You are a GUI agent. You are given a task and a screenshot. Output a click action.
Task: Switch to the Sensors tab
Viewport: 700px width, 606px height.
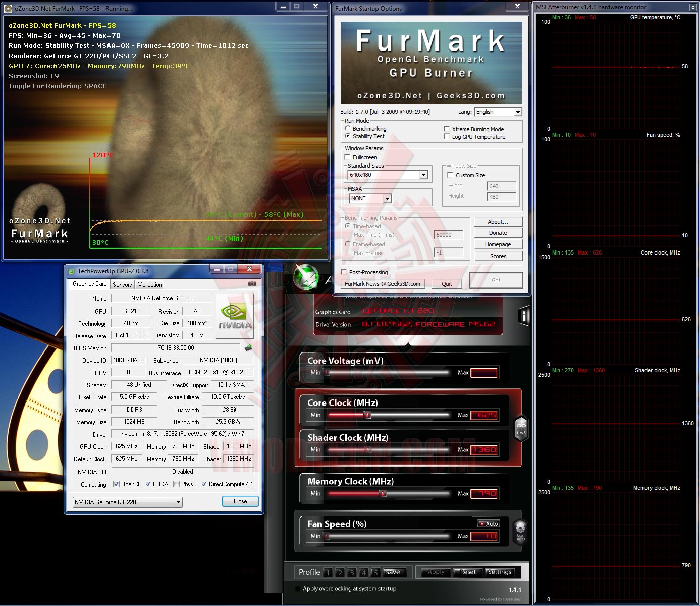point(122,285)
